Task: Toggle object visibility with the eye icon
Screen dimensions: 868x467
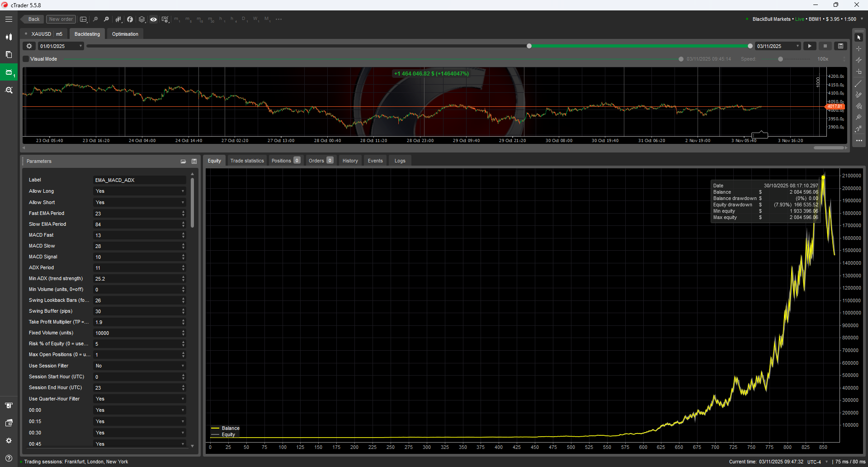Action: point(153,19)
